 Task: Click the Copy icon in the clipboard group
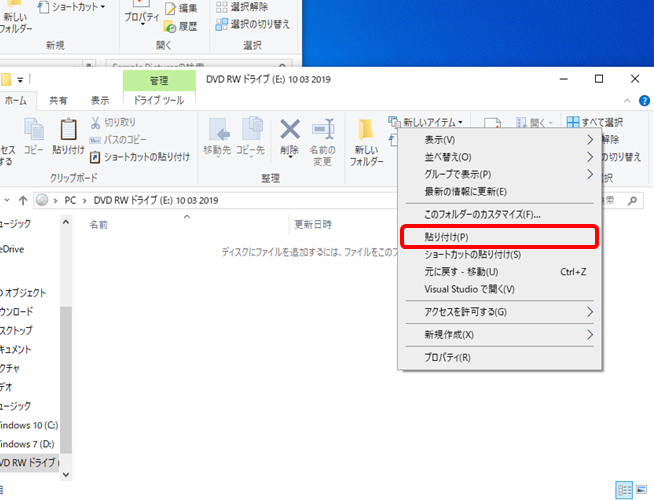[x=34, y=129]
